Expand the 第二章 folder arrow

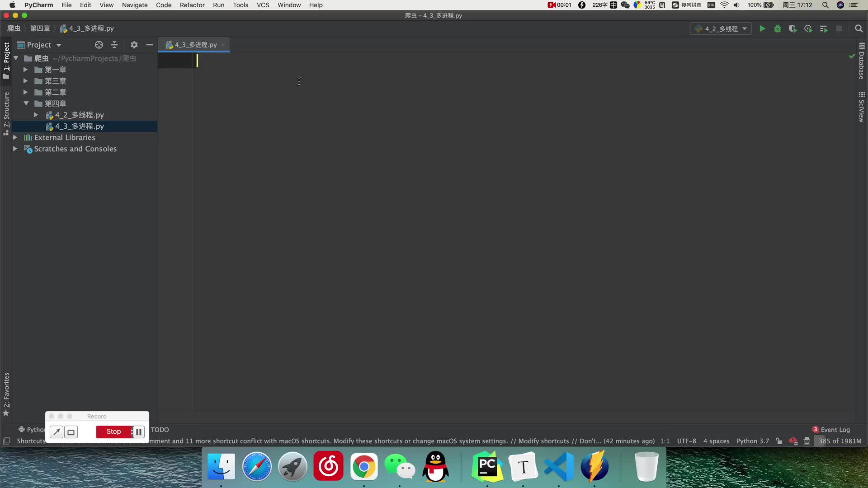pos(26,92)
